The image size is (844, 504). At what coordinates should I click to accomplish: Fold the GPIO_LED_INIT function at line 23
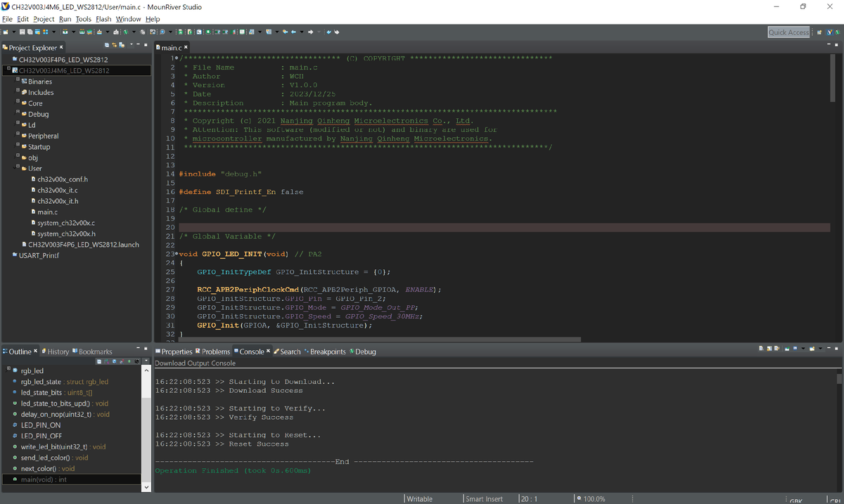click(x=176, y=254)
